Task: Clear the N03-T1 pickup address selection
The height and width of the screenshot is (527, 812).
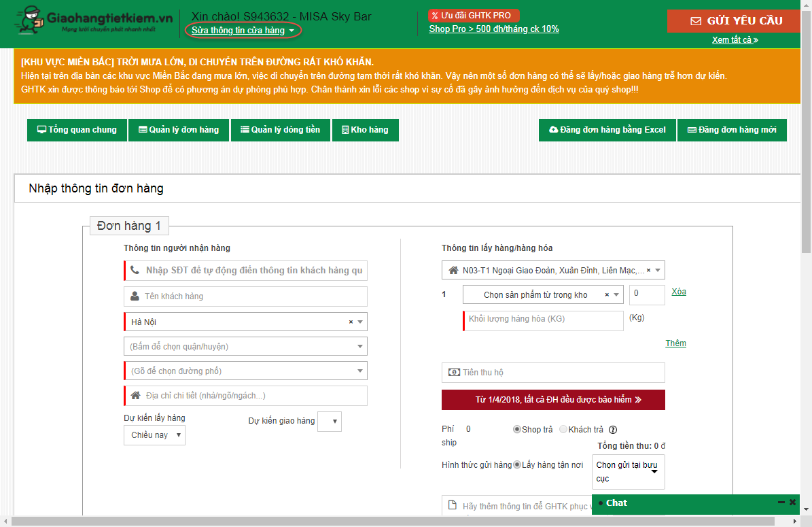Action: coord(648,270)
